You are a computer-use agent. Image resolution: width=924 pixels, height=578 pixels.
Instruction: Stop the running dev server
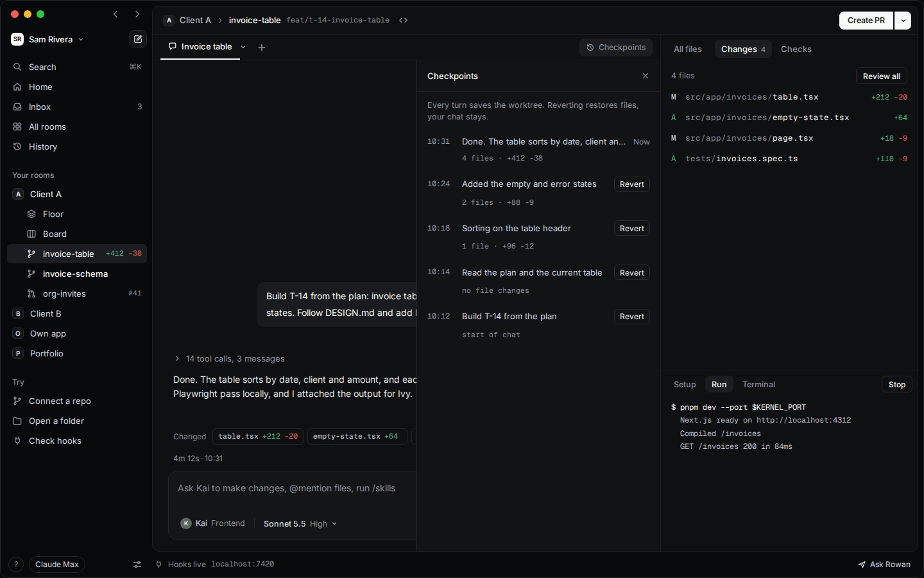click(x=897, y=385)
